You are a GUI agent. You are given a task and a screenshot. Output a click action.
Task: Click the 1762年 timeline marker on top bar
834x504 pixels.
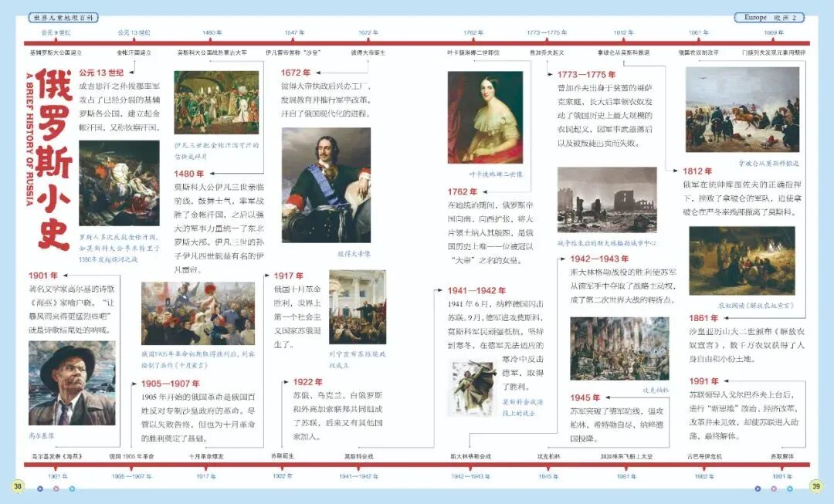pyautogui.click(x=473, y=32)
